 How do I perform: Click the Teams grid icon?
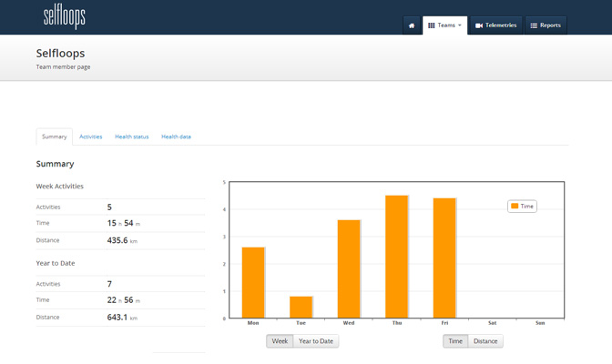pos(432,25)
